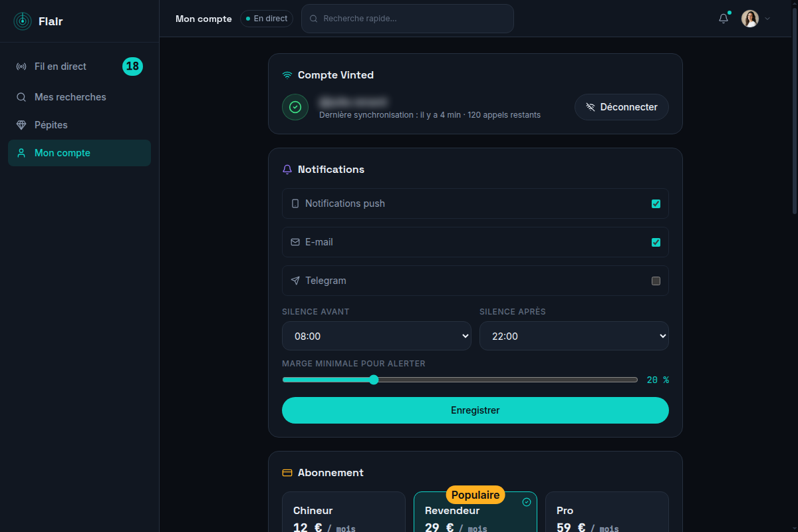
Task: Click the sync status text line
Action: (x=430, y=115)
